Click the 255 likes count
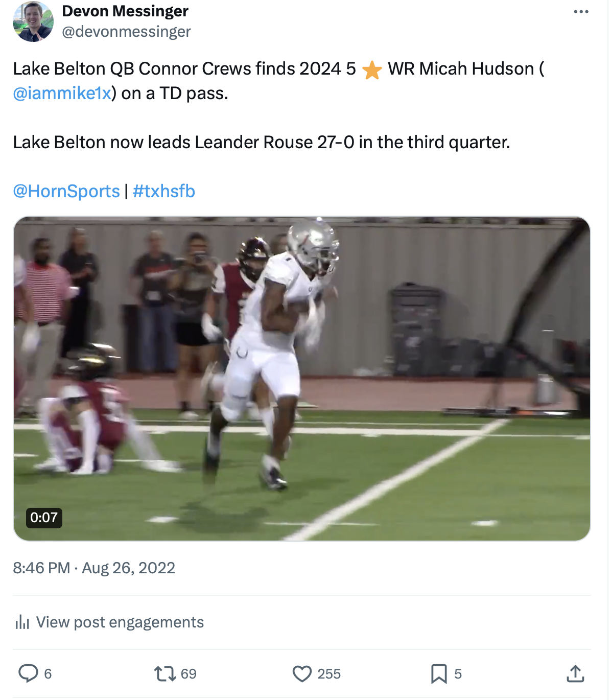 pos(329,674)
